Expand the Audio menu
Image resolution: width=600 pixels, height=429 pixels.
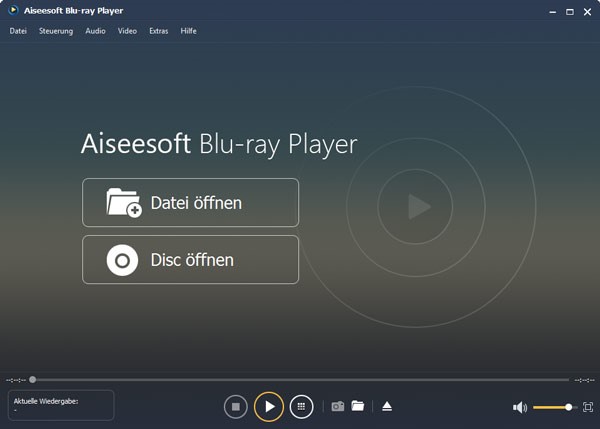click(95, 31)
